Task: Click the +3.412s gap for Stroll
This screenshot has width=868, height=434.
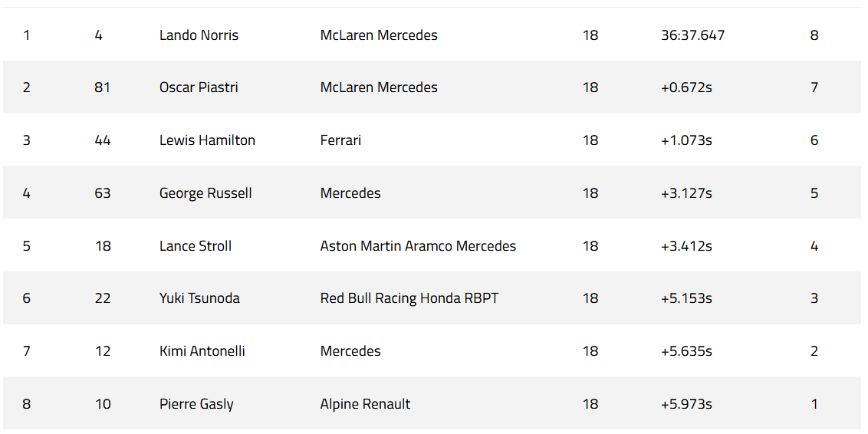Action: pos(686,246)
